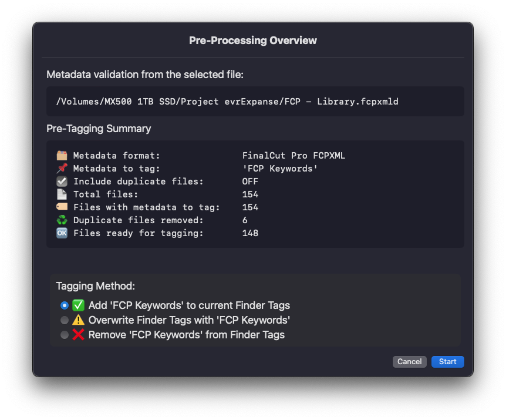Click the FinalCut Pro FCPXML format value
Image resolution: width=506 pixels, height=420 pixels.
[294, 156]
